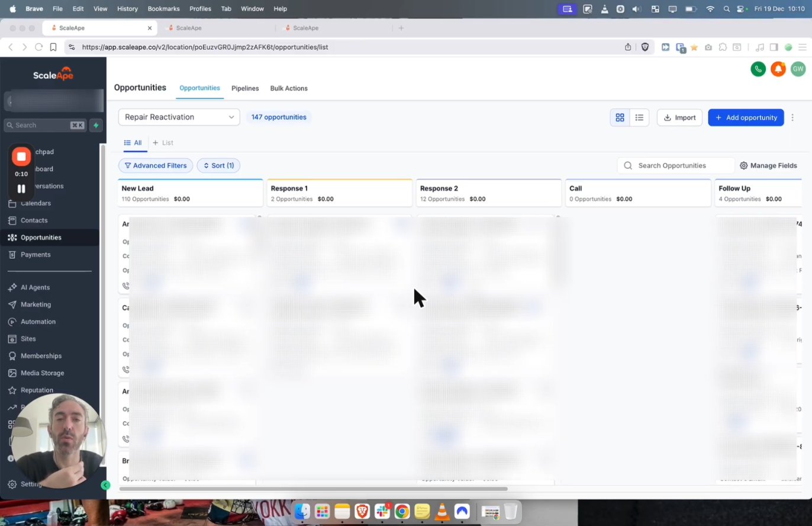Open Finder from the Dock
This screenshot has height=526, width=812.
[302, 511]
